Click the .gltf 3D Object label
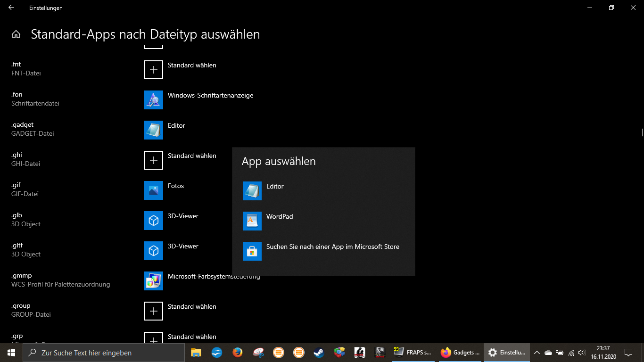 pos(26,250)
